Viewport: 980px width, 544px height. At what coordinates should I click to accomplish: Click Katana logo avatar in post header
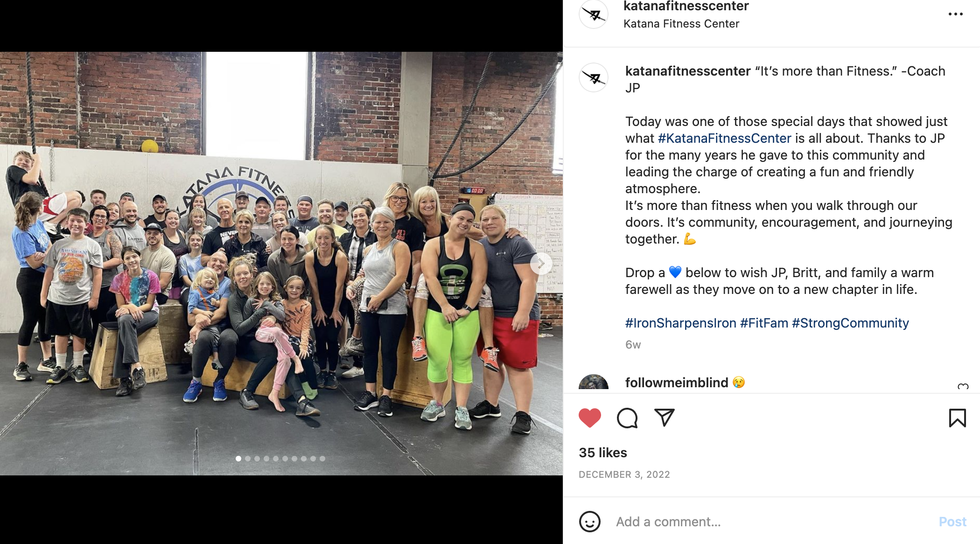click(594, 14)
